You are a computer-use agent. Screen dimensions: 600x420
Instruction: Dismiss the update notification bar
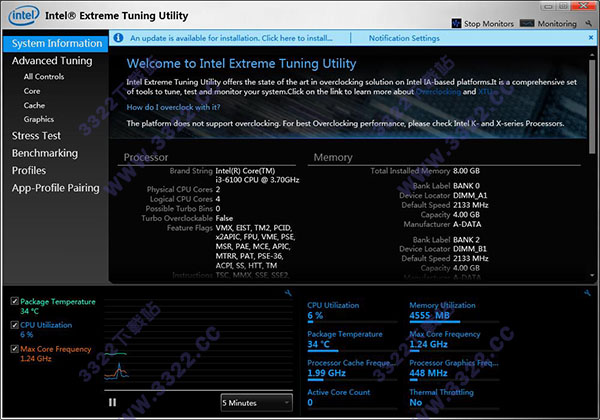pyautogui.click(x=591, y=37)
